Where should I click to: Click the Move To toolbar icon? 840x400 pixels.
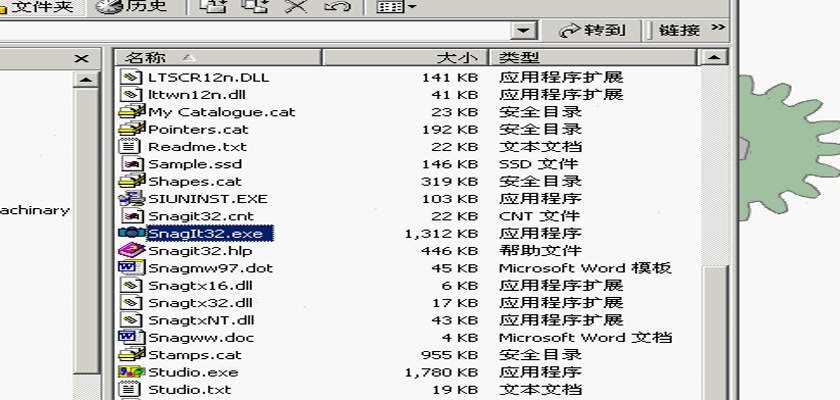[x=211, y=6]
